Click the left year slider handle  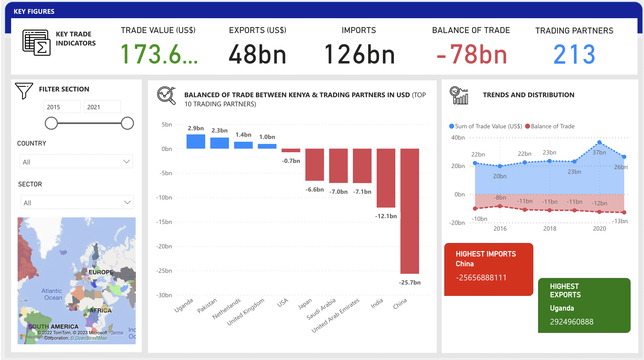51,123
